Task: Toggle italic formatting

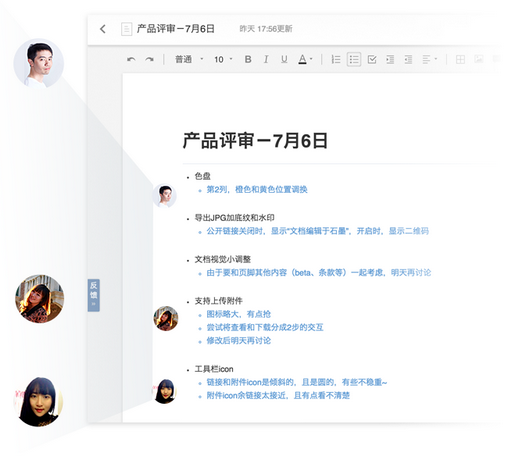Action: coord(266,59)
